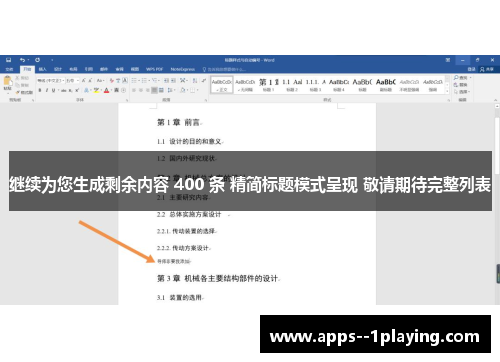Open the Select menu in editing group
Viewport: 500px width, 362px height.
tap(462, 92)
